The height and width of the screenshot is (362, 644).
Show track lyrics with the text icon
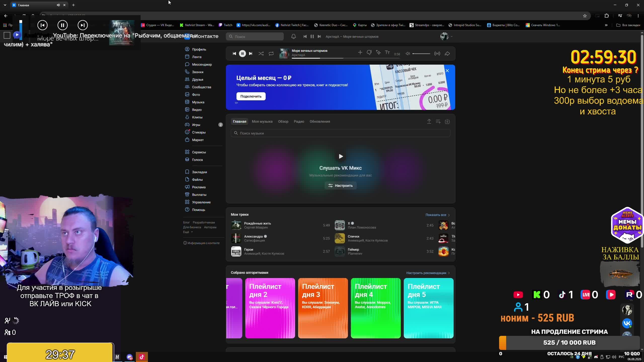[387, 52]
